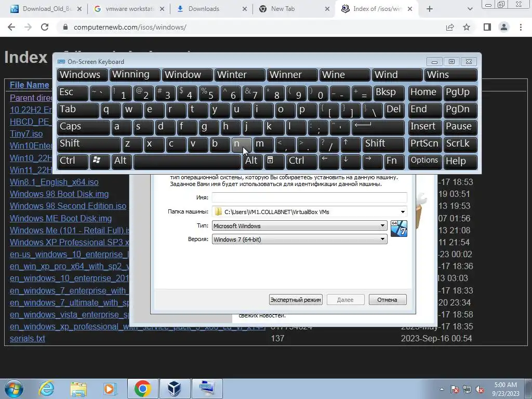Click down arrow key on On-Screen Keyboard
The image size is (532, 399).
tap(351, 162)
